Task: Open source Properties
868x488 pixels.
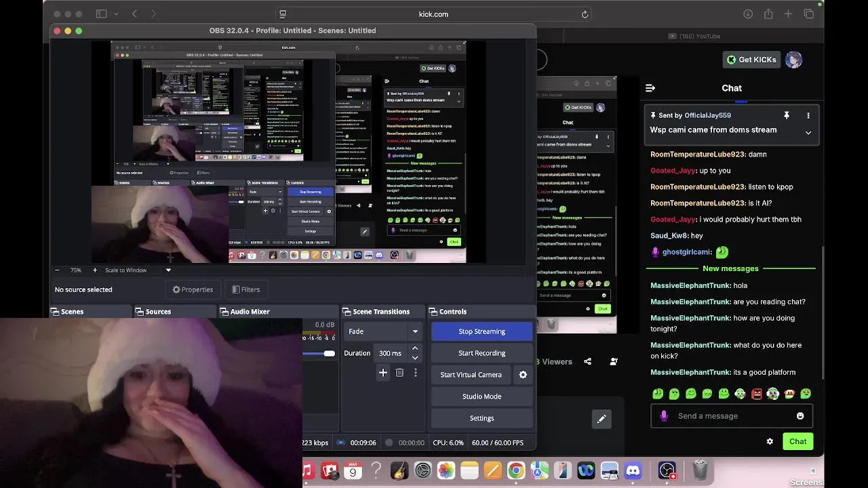Action: (193, 289)
